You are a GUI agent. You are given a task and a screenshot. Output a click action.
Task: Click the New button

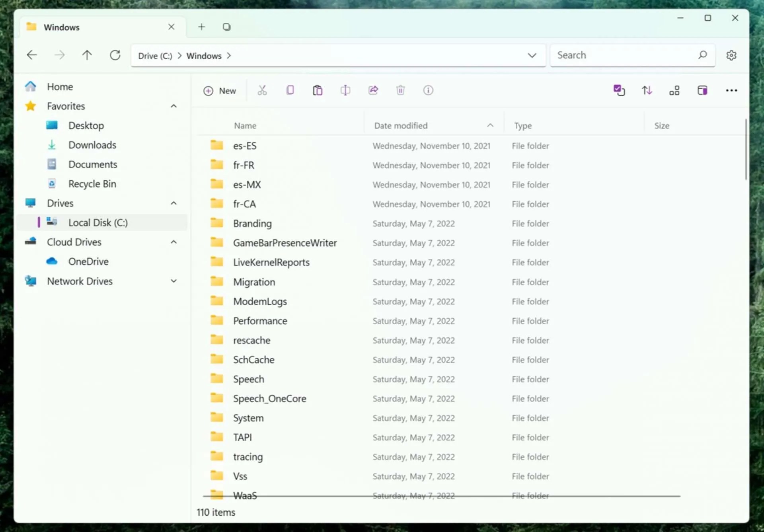(x=220, y=91)
